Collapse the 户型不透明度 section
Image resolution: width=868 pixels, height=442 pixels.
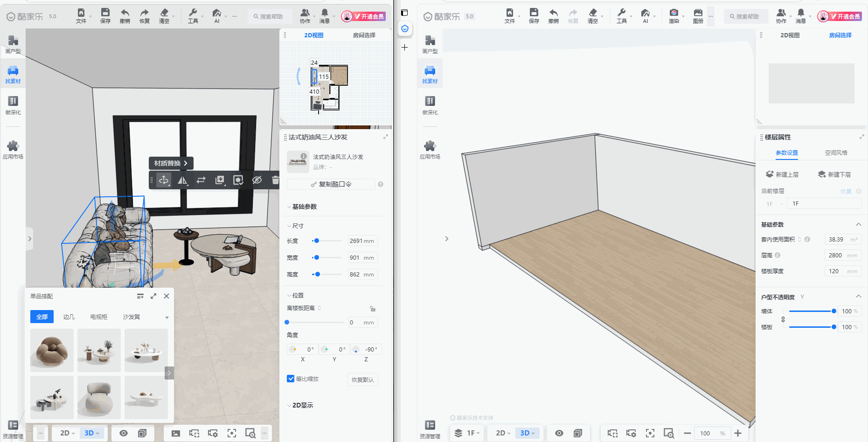[858, 297]
